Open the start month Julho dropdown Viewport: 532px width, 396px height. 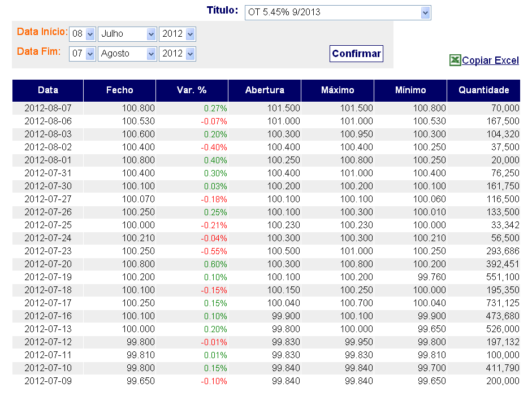127,34
